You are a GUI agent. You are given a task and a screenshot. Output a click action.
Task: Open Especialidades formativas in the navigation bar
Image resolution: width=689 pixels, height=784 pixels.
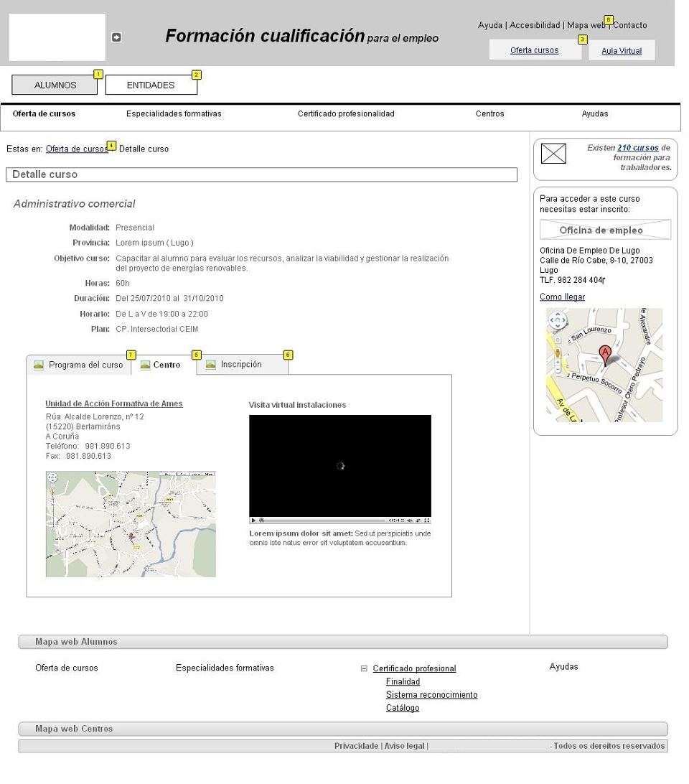(x=174, y=114)
